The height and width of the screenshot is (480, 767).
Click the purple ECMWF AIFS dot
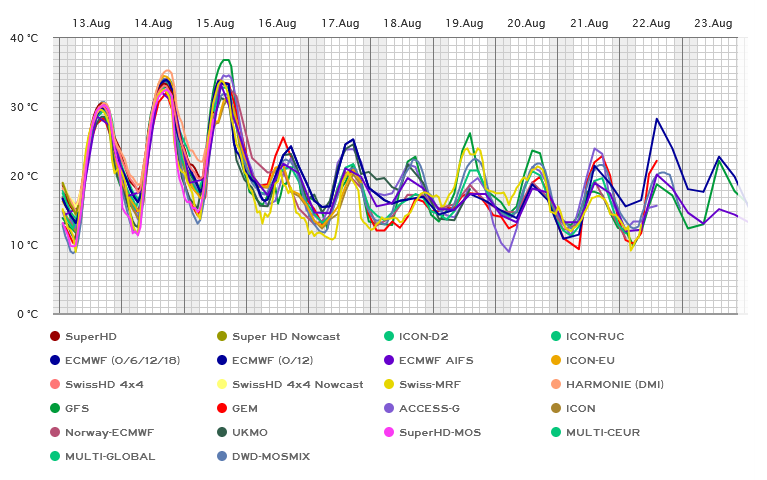pyautogui.click(x=389, y=360)
